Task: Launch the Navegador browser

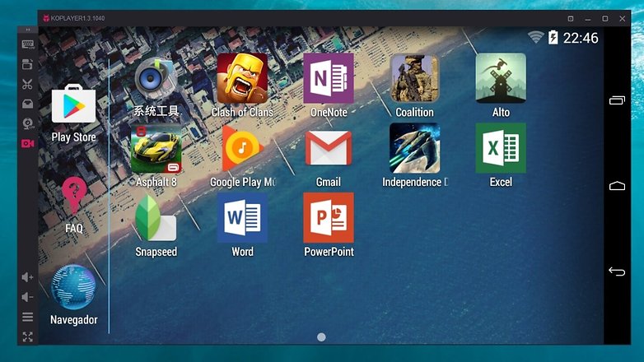Action: point(73,287)
